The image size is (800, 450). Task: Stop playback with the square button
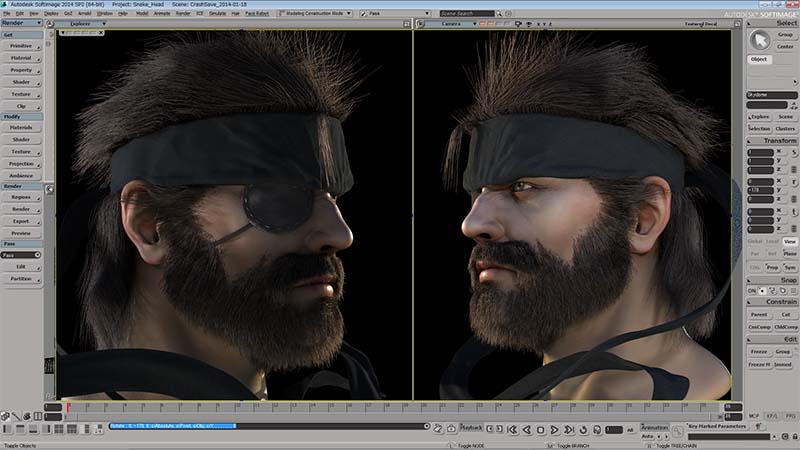coord(541,430)
